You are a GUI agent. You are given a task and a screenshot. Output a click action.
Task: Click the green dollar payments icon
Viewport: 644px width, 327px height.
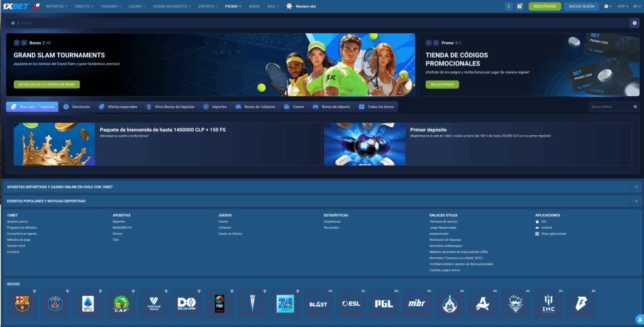[509, 6]
